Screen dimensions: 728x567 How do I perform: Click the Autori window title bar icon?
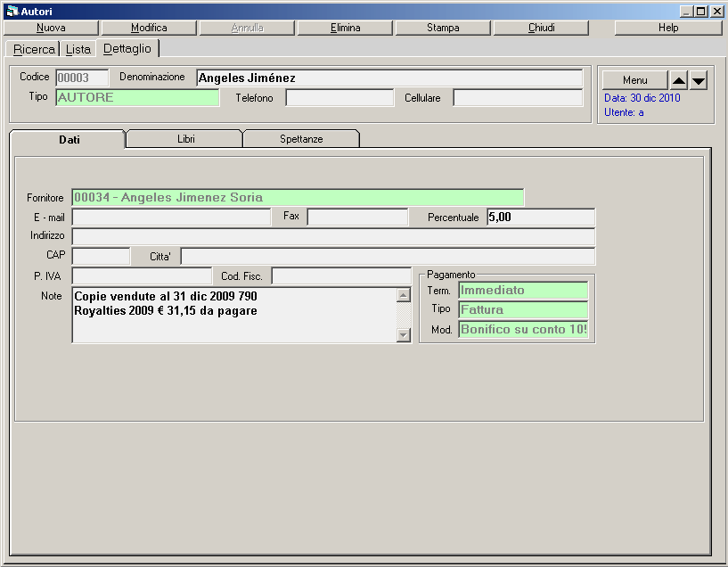(12, 12)
